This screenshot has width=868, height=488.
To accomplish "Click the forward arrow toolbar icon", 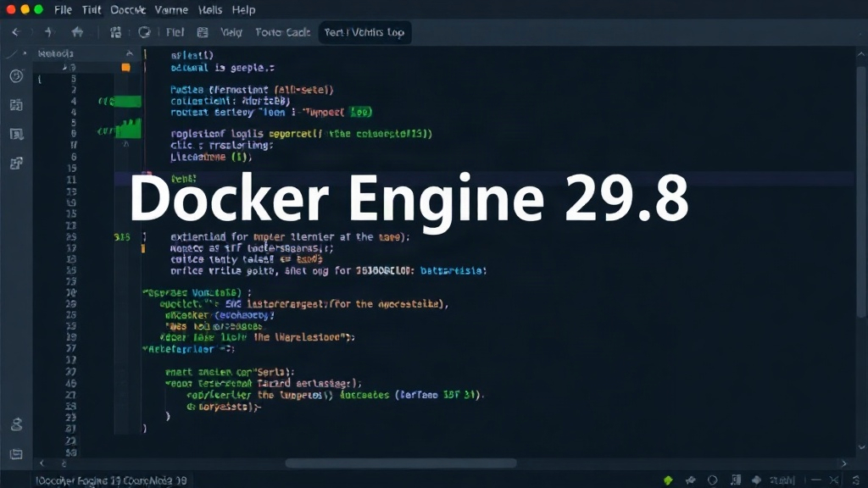I will click(48, 32).
